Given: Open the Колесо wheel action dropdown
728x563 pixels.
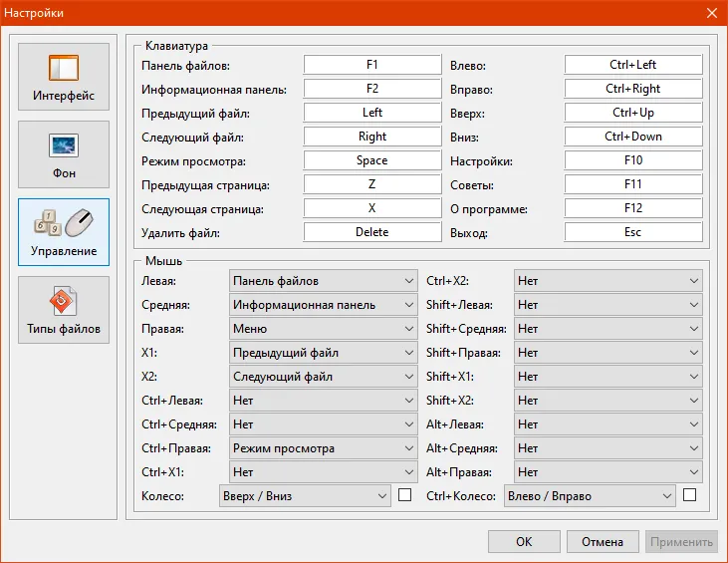Looking at the screenshot, I should coord(305,496).
